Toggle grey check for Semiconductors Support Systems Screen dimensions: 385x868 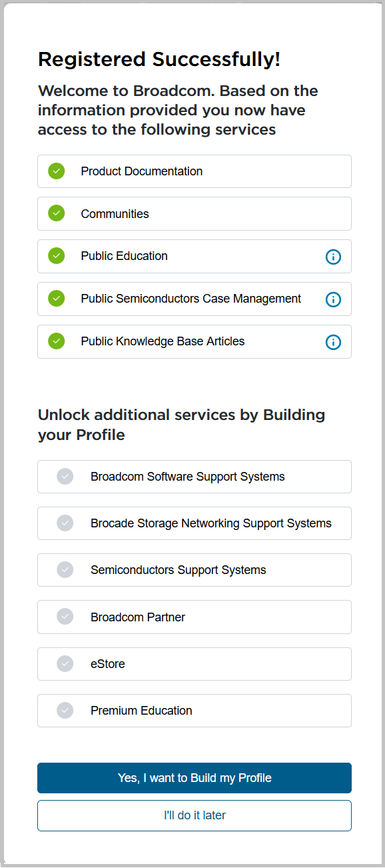pos(65,570)
